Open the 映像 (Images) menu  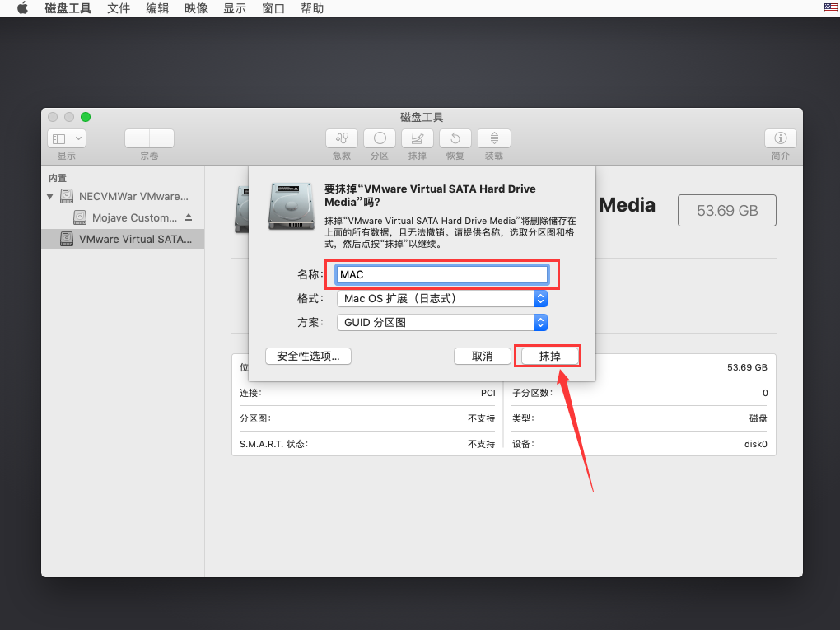[196, 8]
